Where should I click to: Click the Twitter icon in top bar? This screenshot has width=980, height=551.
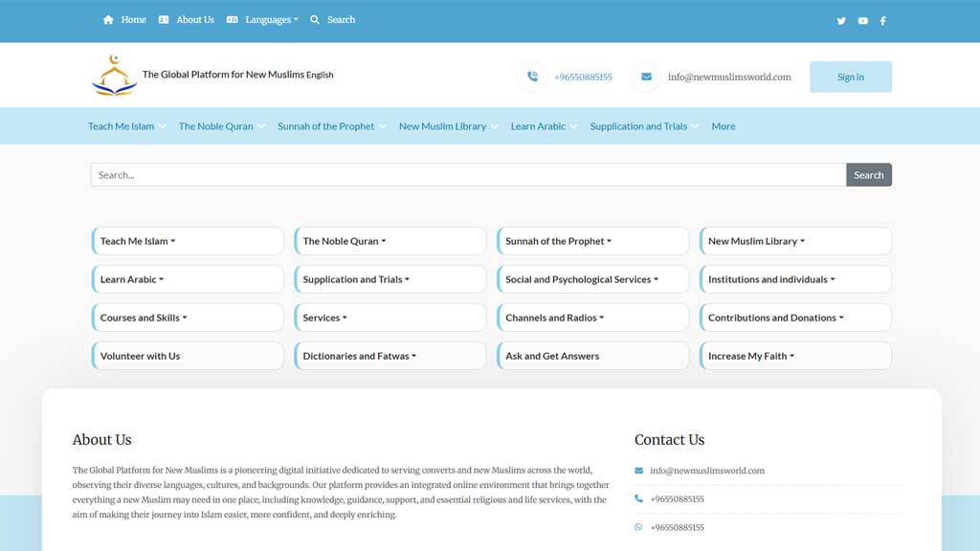tap(841, 21)
